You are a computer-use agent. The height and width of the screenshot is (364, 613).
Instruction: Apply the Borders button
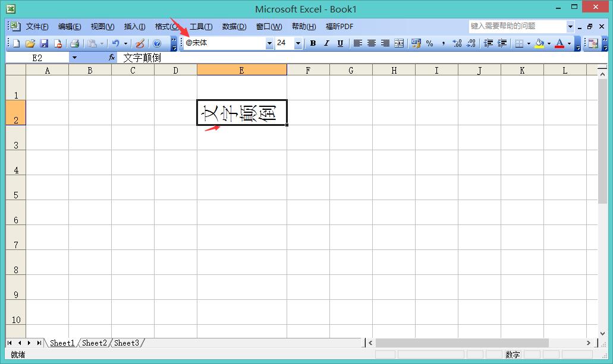click(519, 43)
